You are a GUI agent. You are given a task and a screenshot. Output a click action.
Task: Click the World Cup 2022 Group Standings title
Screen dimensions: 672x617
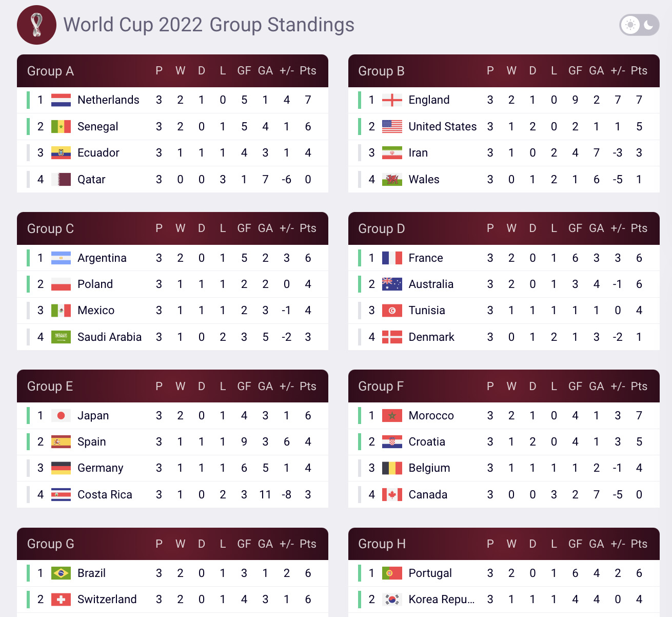click(x=209, y=25)
